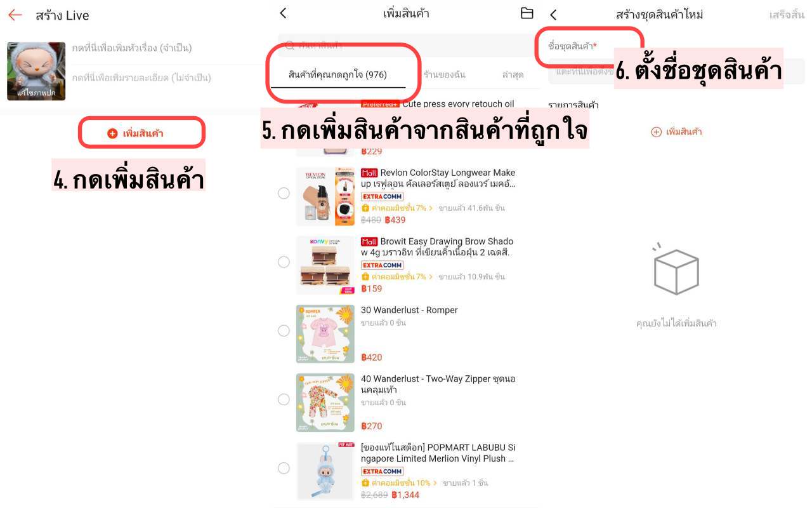Select the Revlon ColorStay radio button
Viewport: 812px width, 508px height.
click(x=284, y=193)
